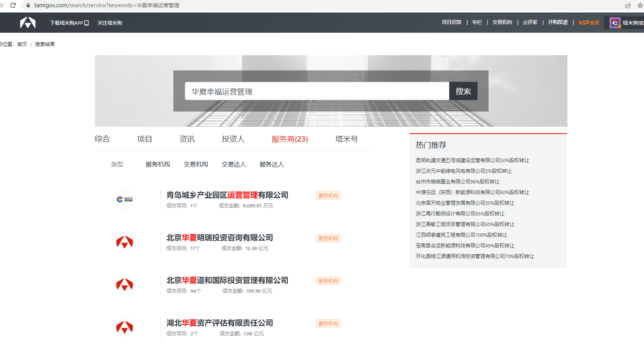This screenshot has width=644, height=354.
Task: Open 北京国天物业管理50%股权转让 link
Action: [465, 203]
